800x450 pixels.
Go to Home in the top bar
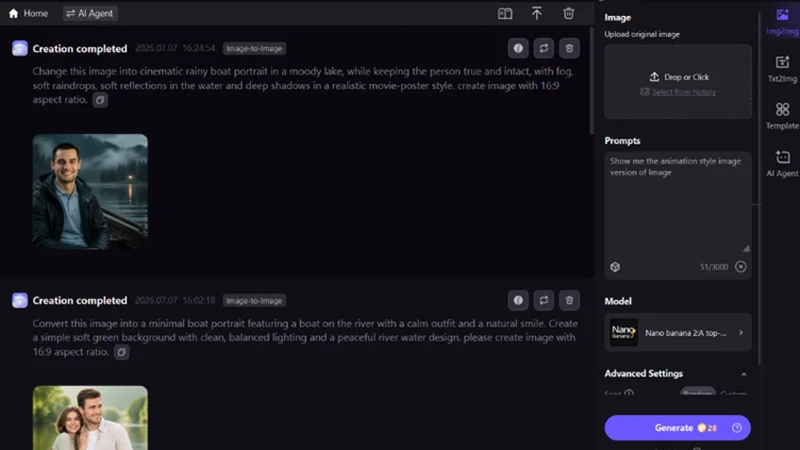(29, 13)
